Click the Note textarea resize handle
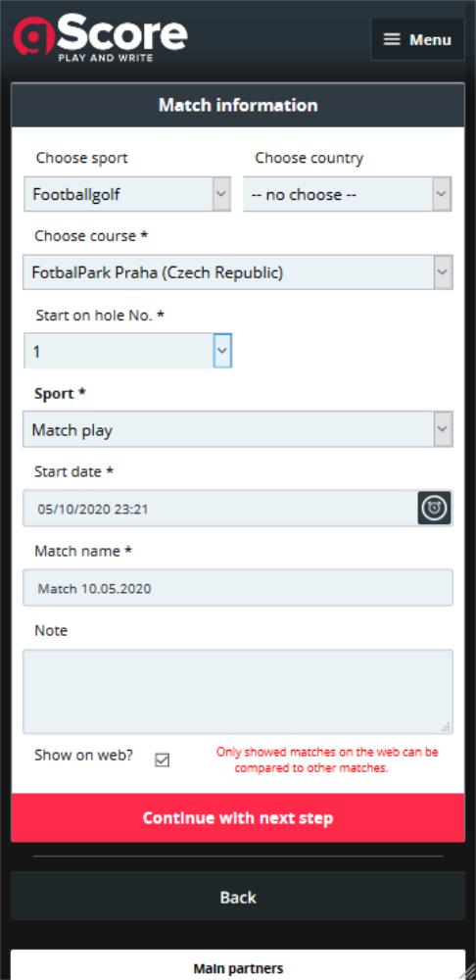The width and height of the screenshot is (476, 980). pyautogui.click(x=446, y=727)
